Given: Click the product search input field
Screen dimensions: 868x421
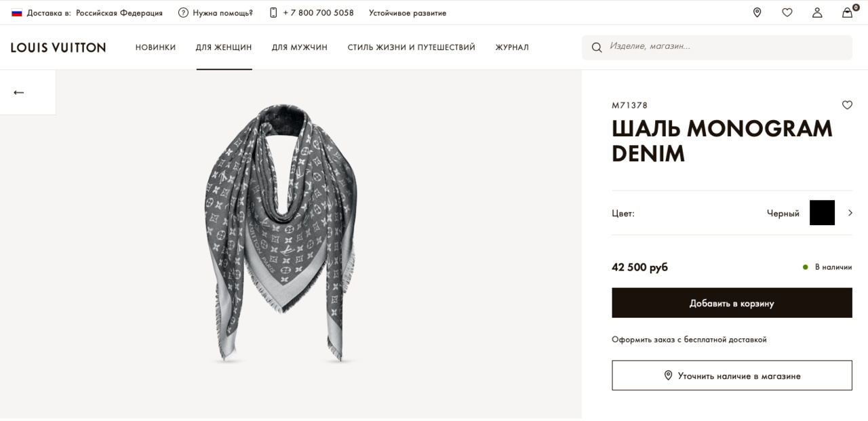Looking at the screenshot, I should (726, 47).
